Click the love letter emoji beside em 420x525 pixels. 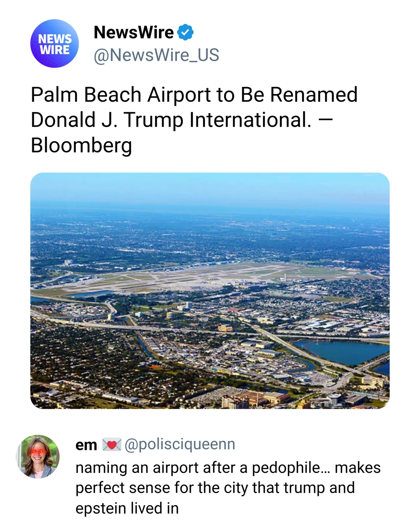click(112, 444)
